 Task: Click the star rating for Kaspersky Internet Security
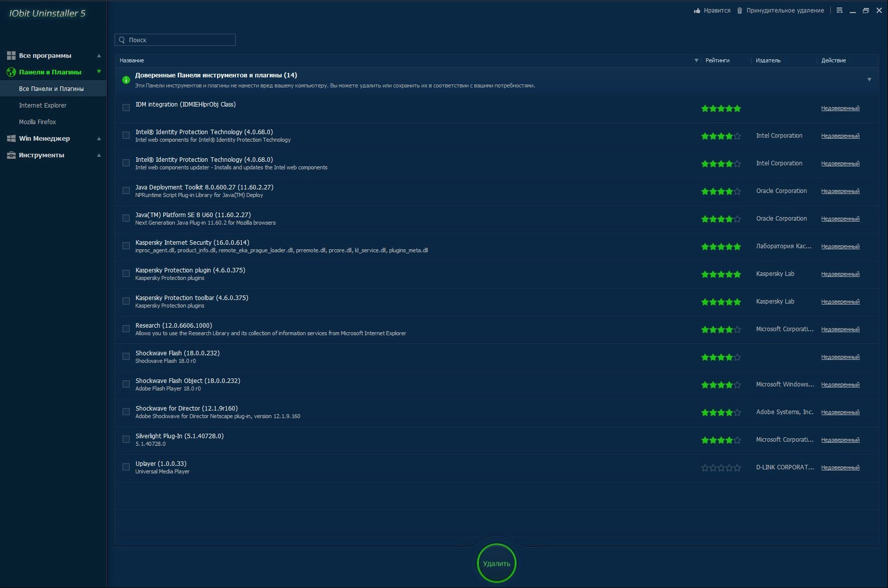721,247
